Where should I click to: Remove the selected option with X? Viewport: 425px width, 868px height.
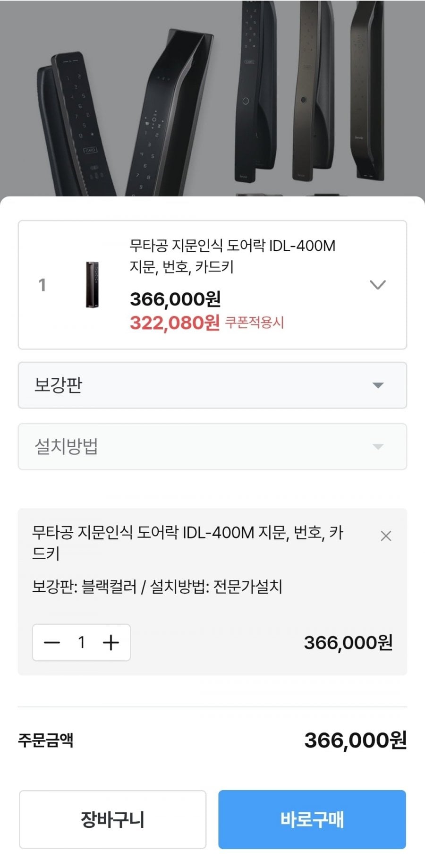click(x=386, y=536)
